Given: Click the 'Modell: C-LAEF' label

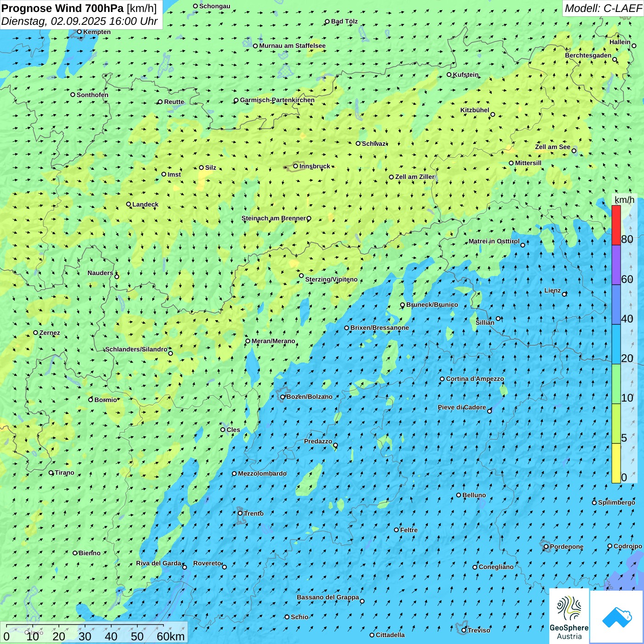Looking at the screenshot, I should point(603,8).
